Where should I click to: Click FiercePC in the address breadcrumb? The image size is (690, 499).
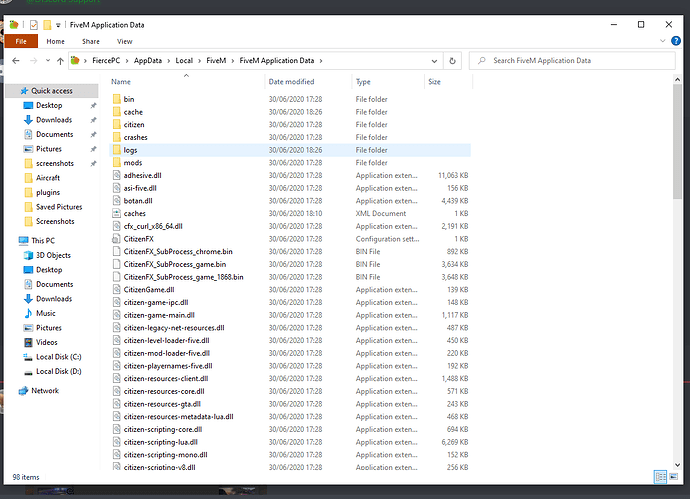click(106, 61)
